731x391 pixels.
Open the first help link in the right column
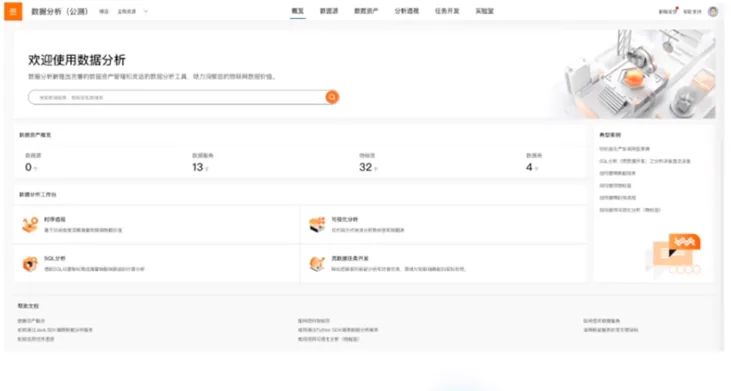tap(601, 321)
